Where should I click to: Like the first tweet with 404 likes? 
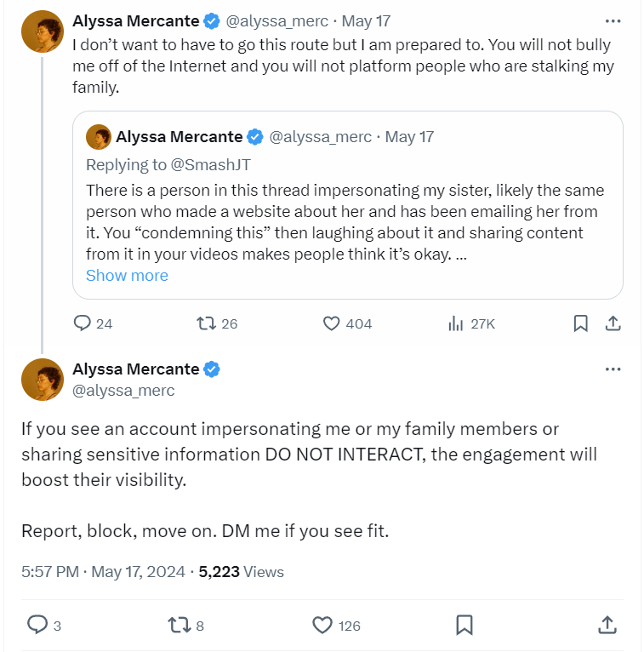pyautogui.click(x=332, y=323)
